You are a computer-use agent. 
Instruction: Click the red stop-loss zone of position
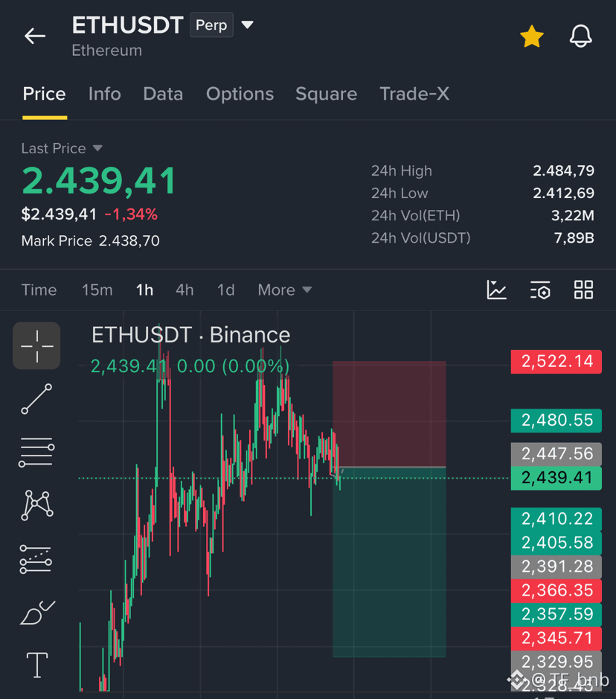point(389,414)
